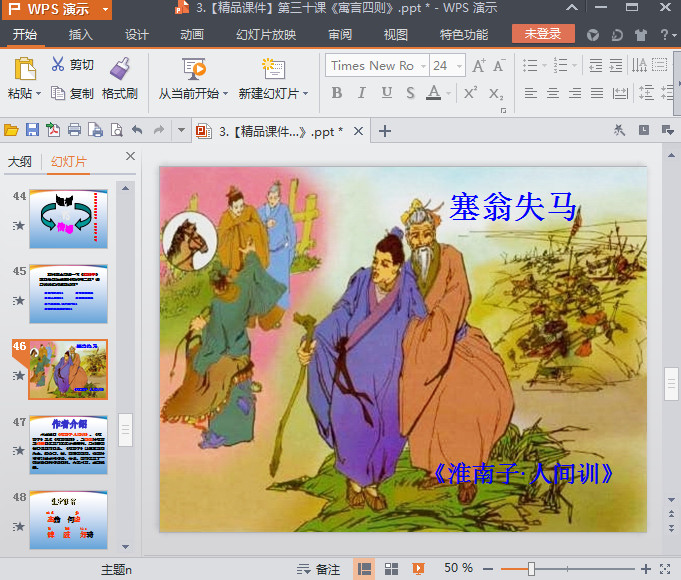Open the Animation ribbon tab
The height and width of the screenshot is (580, 681).
tap(192, 35)
